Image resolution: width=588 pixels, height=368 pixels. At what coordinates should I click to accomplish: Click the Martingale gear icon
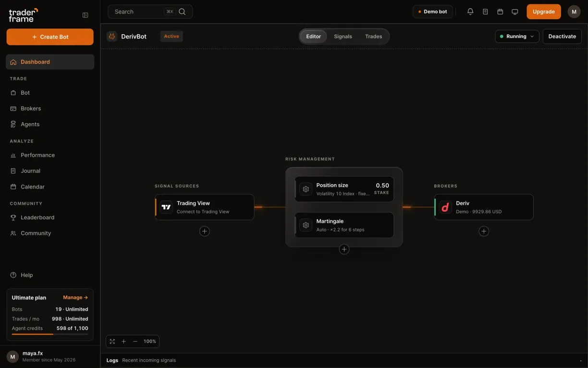click(x=306, y=225)
